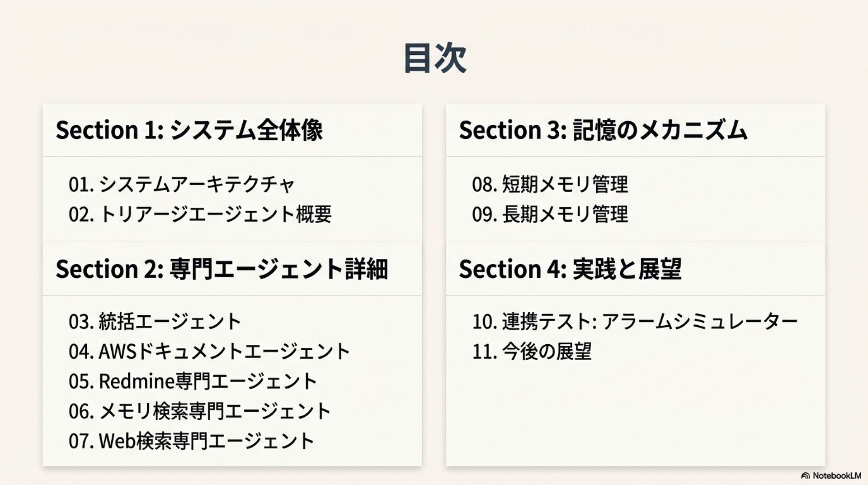
Task: Select the Section 1: システム全体像 heading
Action: coord(189,130)
